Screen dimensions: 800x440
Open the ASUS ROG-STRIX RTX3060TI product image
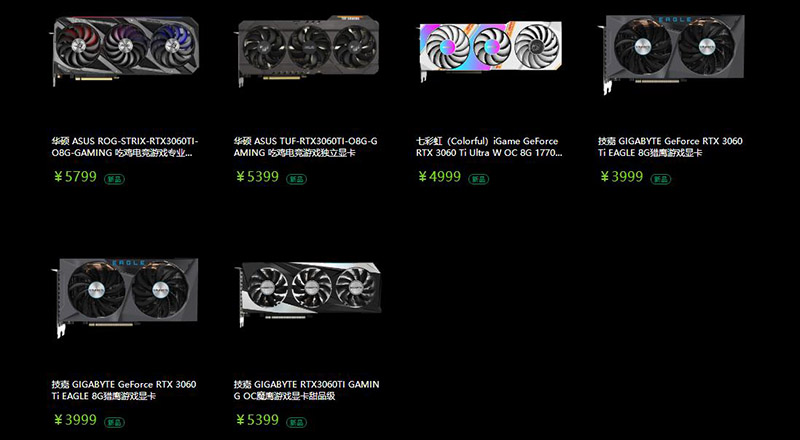coord(124,51)
